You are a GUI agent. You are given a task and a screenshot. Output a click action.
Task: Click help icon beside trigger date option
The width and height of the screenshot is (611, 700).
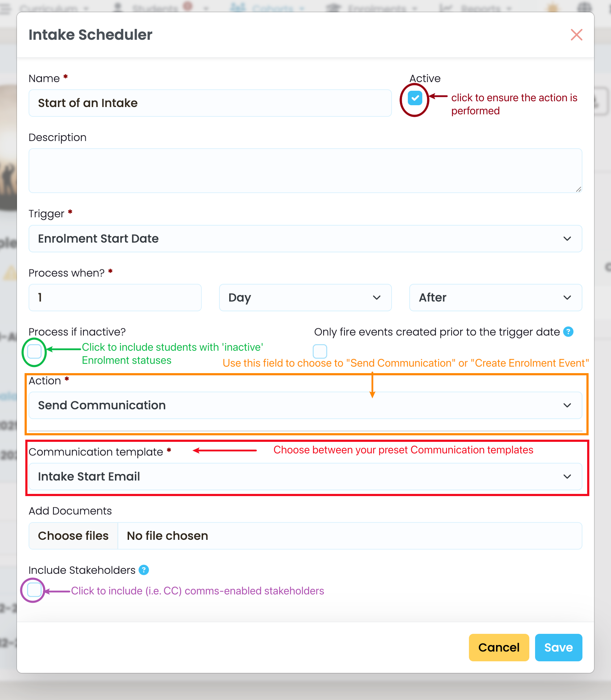[x=568, y=332]
